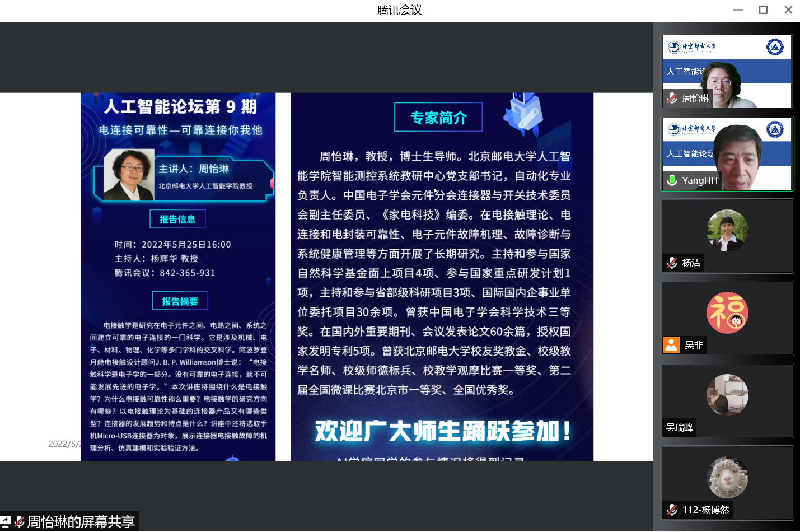The height and width of the screenshot is (532, 800).
Task: Open 吴瑞峰 cat avatar
Action: [727, 395]
